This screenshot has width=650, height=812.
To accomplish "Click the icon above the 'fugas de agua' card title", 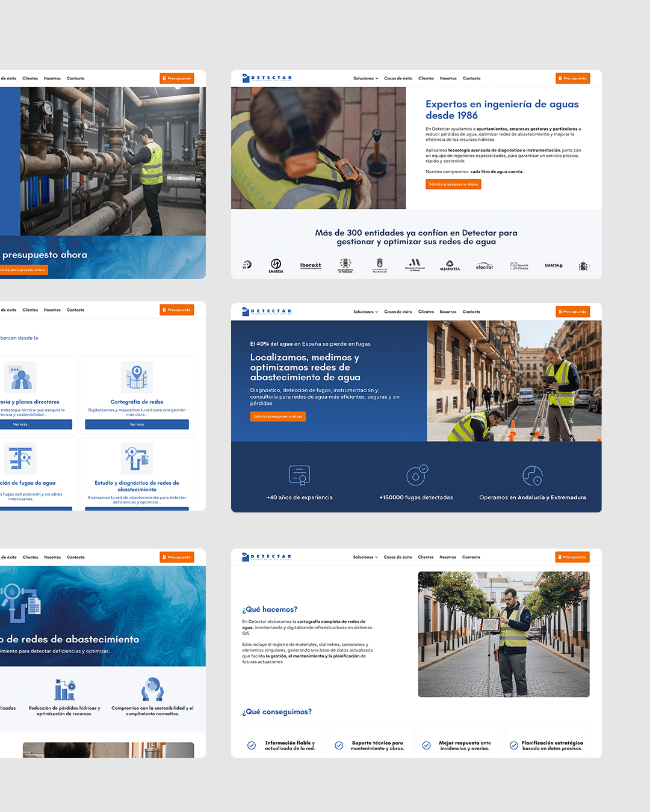I will pyautogui.click(x=20, y=458).
